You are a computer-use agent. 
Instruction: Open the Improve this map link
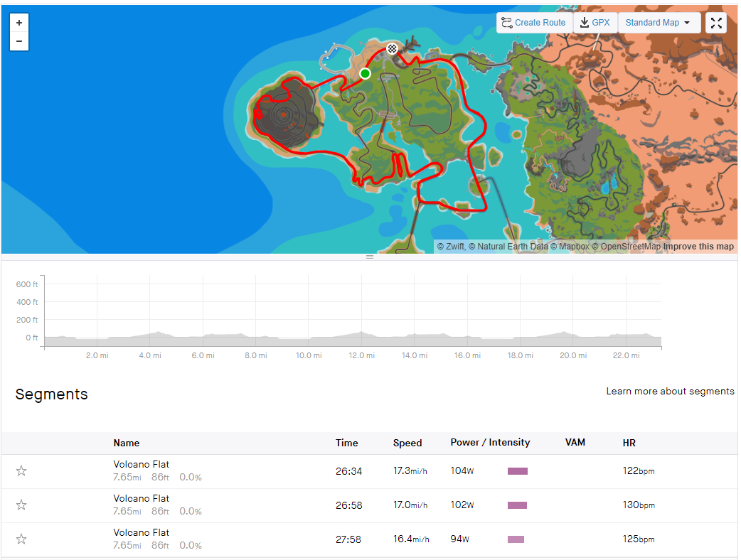pos(698,247)
